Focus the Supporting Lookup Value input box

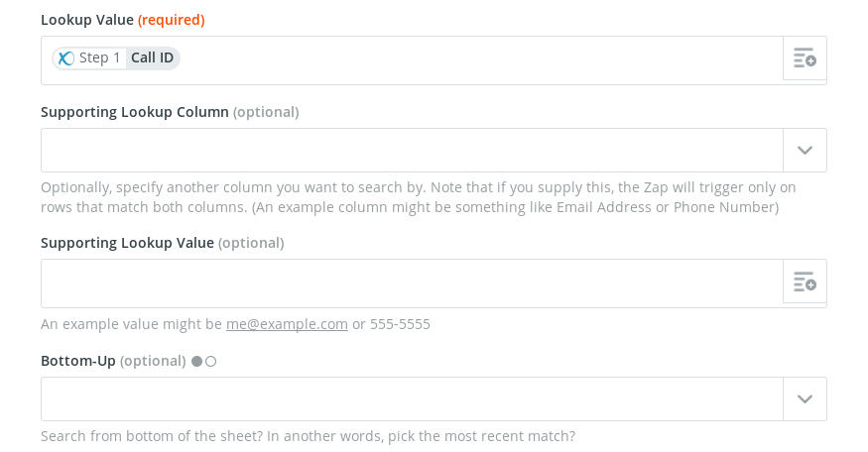412,283
